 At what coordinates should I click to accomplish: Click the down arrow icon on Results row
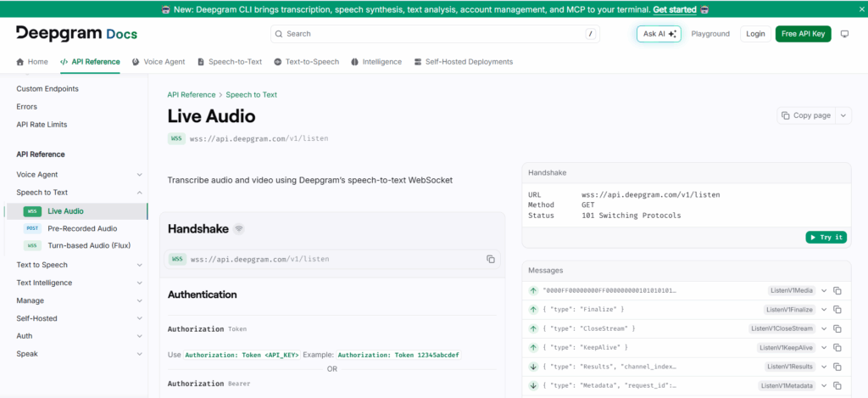coord(534,367)
